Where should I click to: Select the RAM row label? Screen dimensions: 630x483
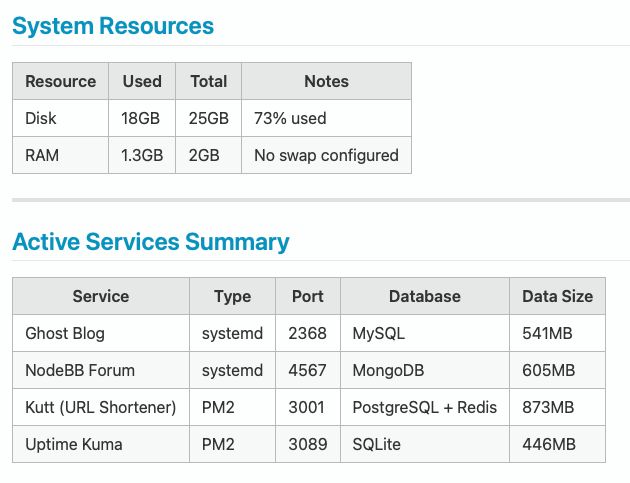[43, 155]
